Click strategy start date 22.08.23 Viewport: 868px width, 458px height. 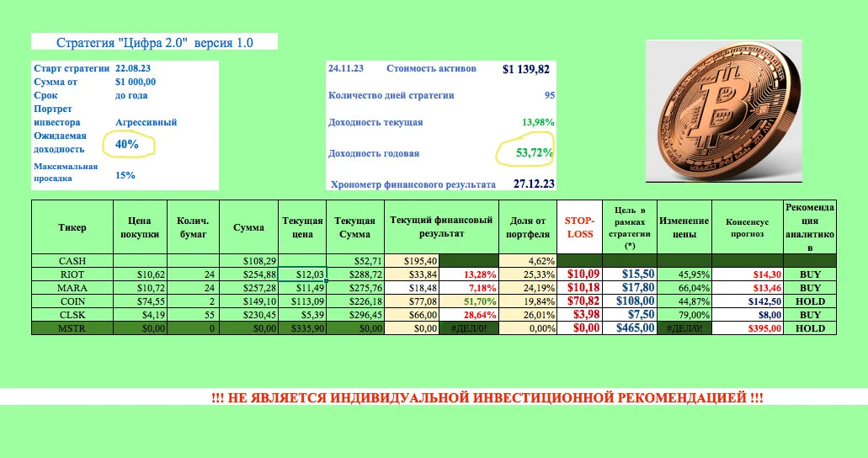[x=133, y=68]
